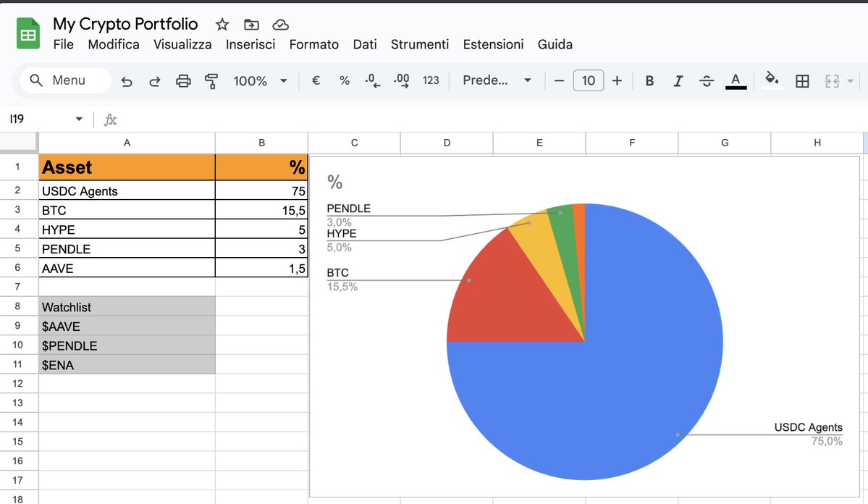Click the formula bar input
The height and width of the screenshot is (504, 868).
coord(493,119)
